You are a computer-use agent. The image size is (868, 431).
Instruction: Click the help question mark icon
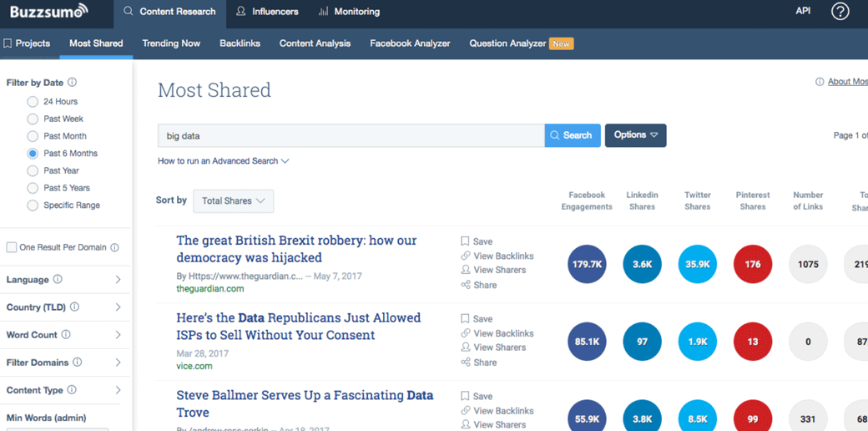(x=840, y=12)
